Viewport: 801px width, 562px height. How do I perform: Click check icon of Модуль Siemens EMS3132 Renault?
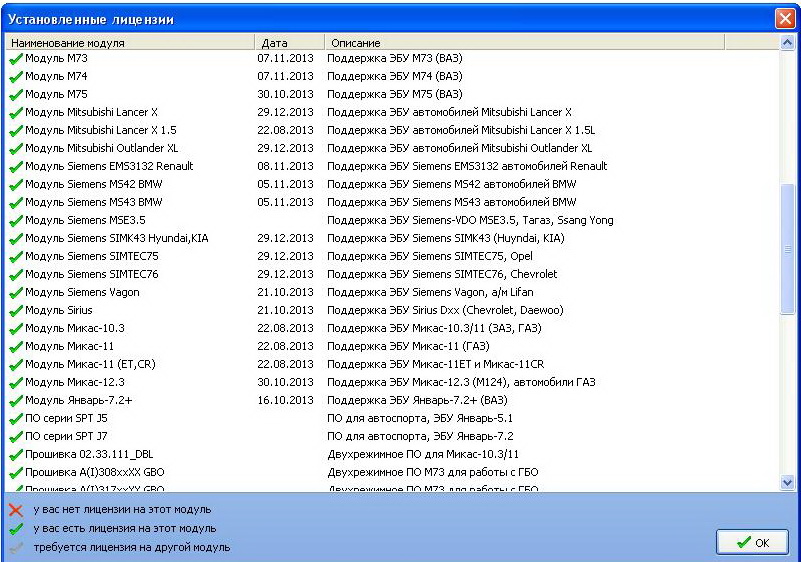coord(16,167)
